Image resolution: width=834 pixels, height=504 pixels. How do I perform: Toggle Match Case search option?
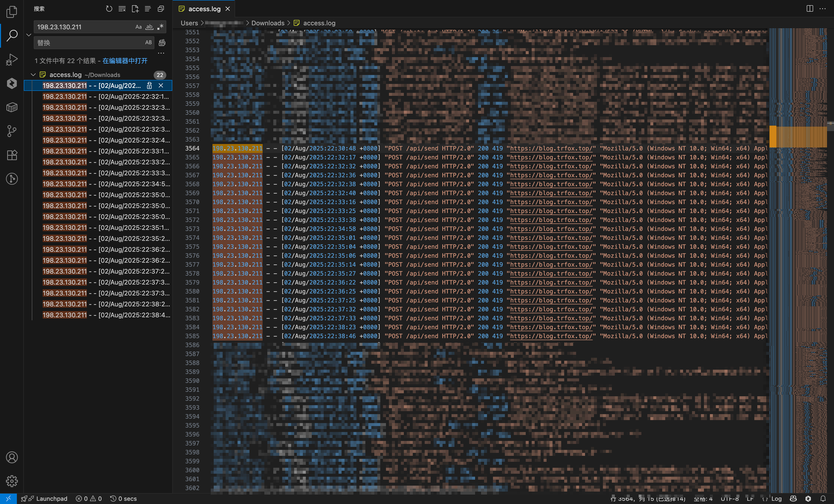click(x=139, y=27)
